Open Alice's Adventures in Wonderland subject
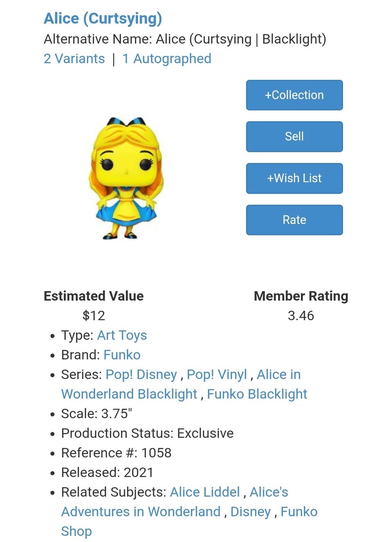 tap(175, 502)
